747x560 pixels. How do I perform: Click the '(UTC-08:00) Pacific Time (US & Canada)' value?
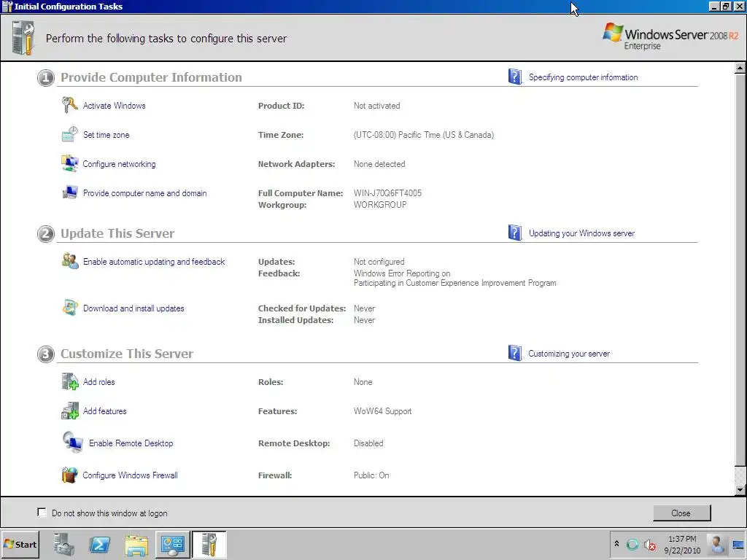click(x=424, y=135)
